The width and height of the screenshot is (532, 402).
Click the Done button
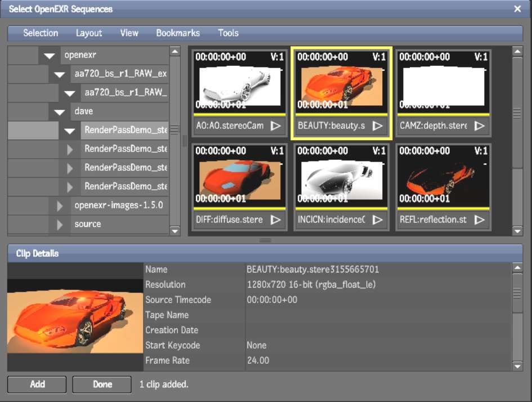pyautogui.click(x=101, y=385)
